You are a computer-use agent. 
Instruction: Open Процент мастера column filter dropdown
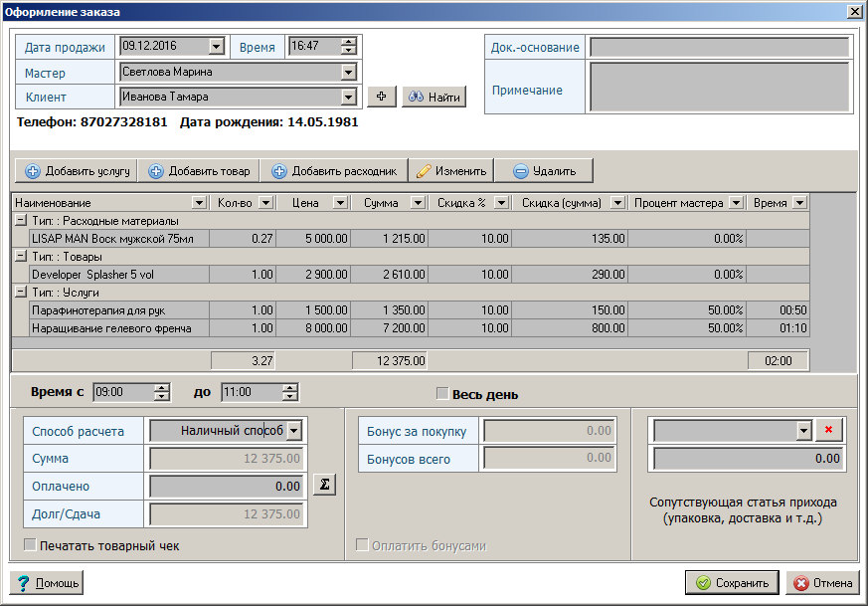tap(736, 203)
